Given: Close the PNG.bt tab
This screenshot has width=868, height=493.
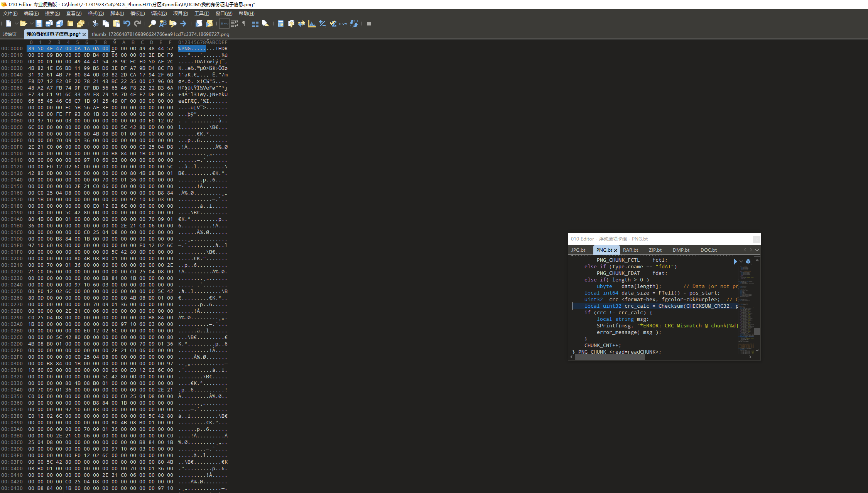Looking at the screenshot, I should point(616,251).
